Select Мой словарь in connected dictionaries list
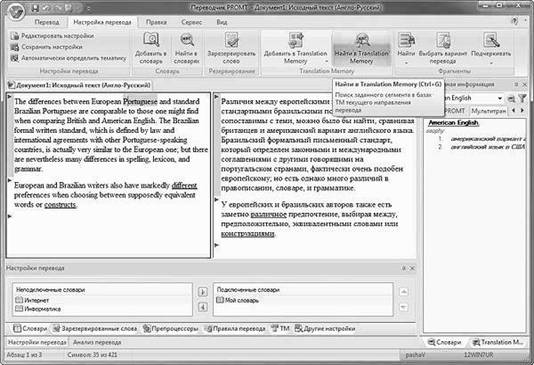This screenshot has width=534, height=365. (238, 300)
